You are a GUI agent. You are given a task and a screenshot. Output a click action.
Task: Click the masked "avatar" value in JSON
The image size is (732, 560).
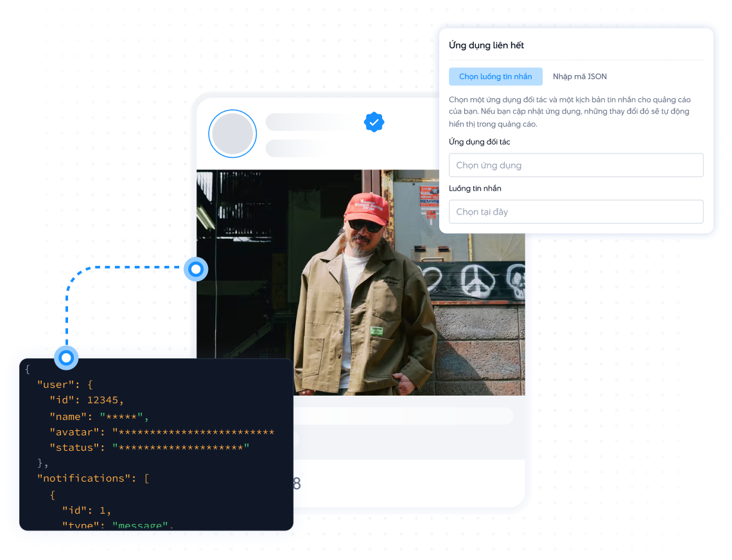tap(193, 432)
